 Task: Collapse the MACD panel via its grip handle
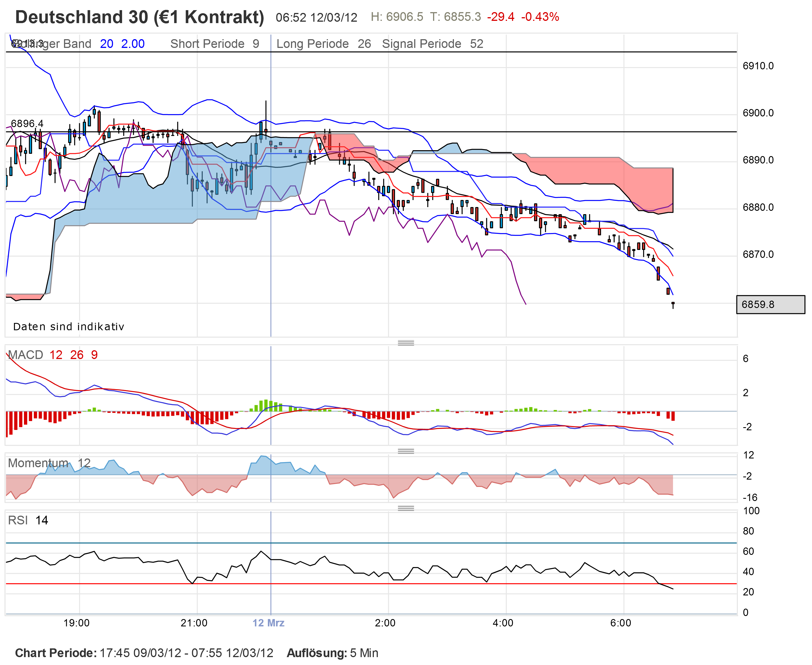pyautogui.click(x=407, y=343)
